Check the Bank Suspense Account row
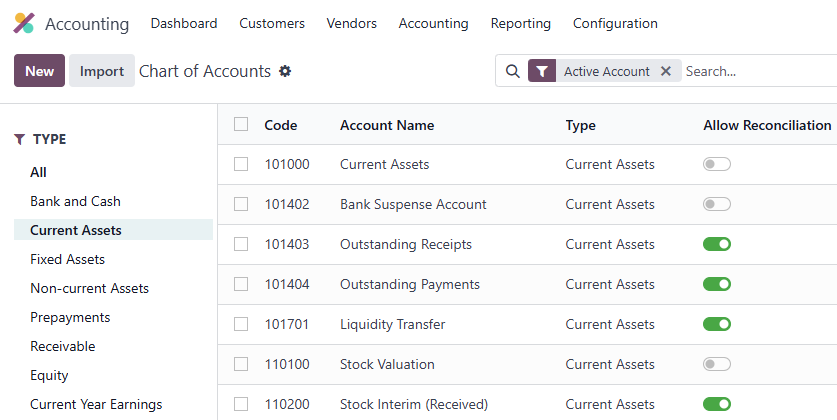837x420 pixels. [x=241, y=204]
